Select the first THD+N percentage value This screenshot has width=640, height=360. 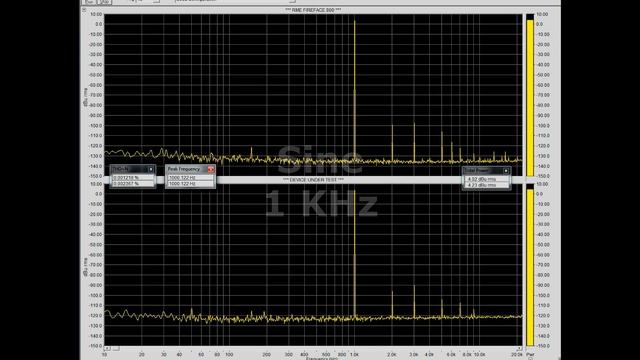click(x=133, y=178)
